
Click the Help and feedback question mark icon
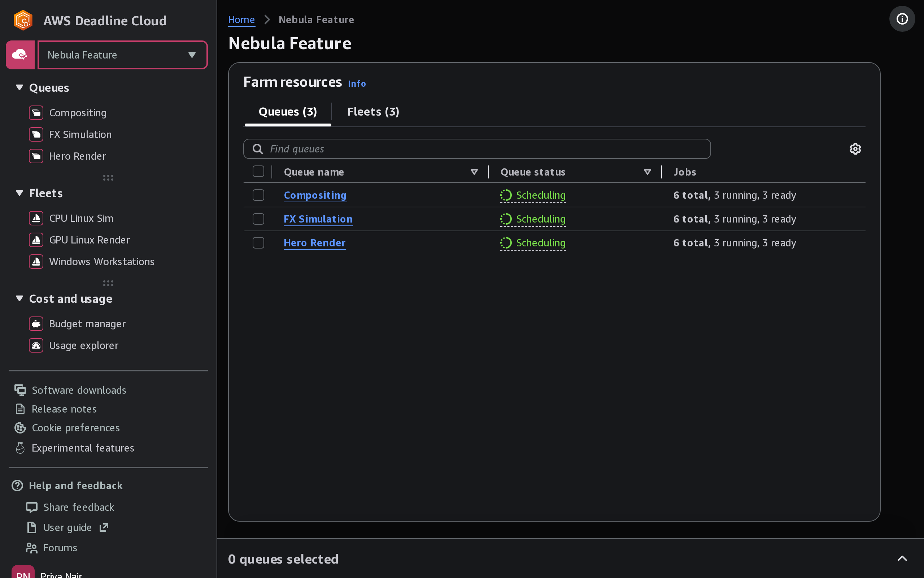(18, 486)
